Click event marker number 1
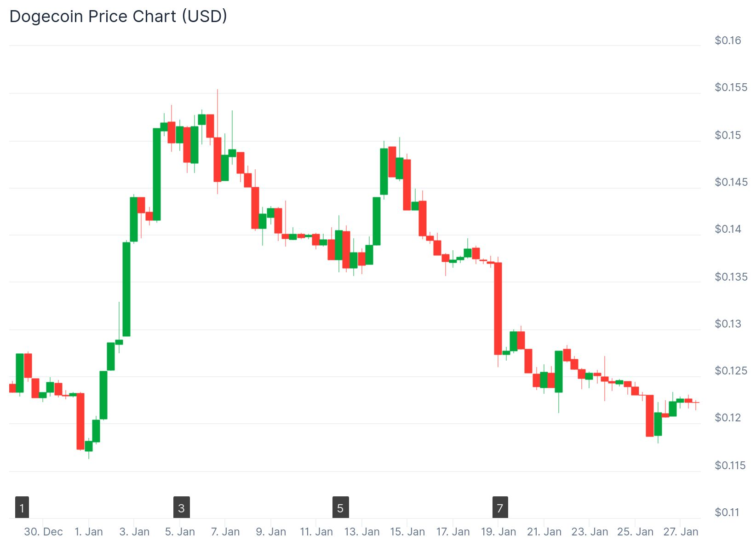 pyautogui.click(x=22, y=507)
